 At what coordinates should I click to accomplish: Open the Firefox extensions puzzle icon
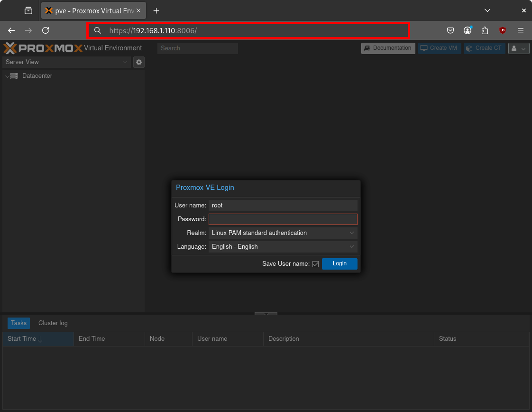[485, 30]
